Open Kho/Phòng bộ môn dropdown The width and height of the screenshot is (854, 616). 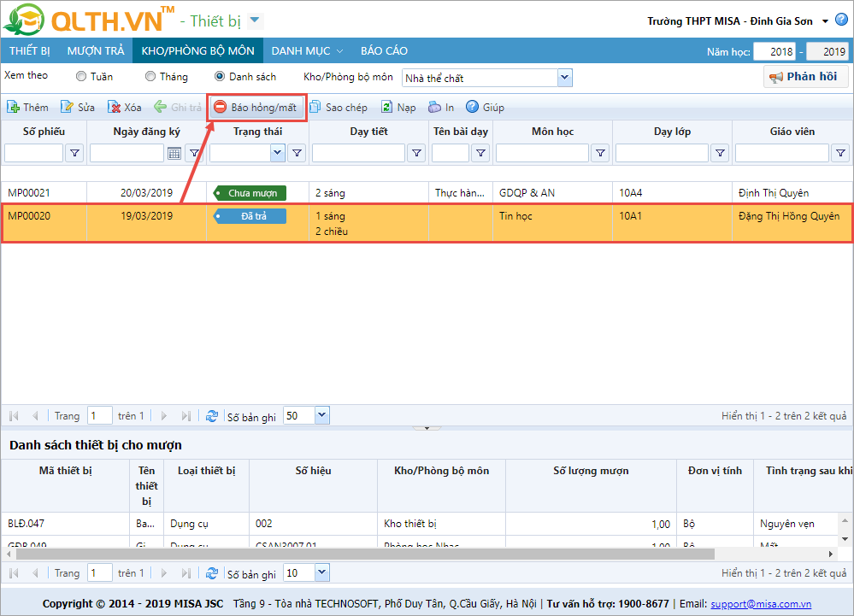click(565, 78)
